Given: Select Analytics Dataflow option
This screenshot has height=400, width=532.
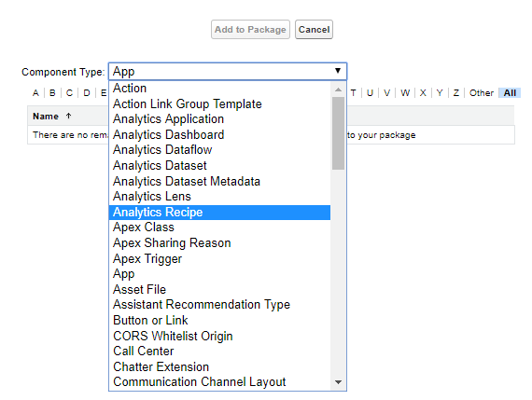Looking at the screenshot, I should point(219,150).
